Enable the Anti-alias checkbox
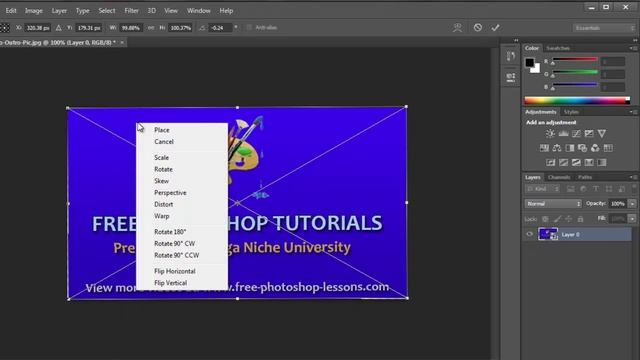 pyautogui.click(x=249, y=28)
